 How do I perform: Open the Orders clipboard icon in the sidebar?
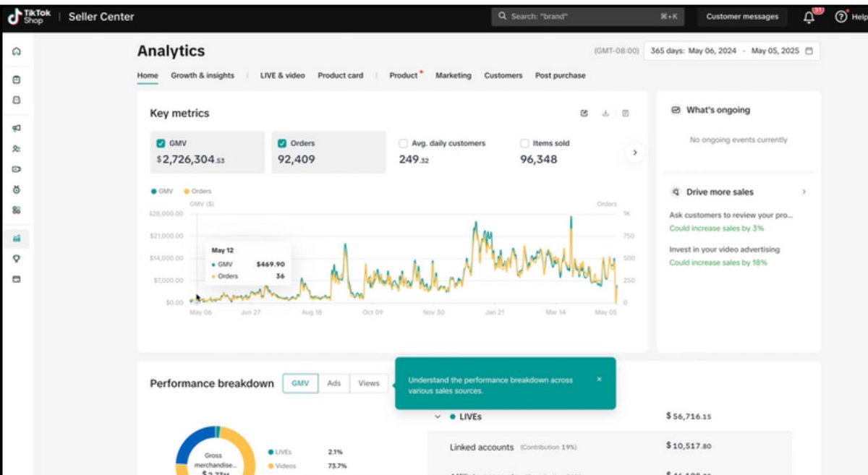click(17, 80)
